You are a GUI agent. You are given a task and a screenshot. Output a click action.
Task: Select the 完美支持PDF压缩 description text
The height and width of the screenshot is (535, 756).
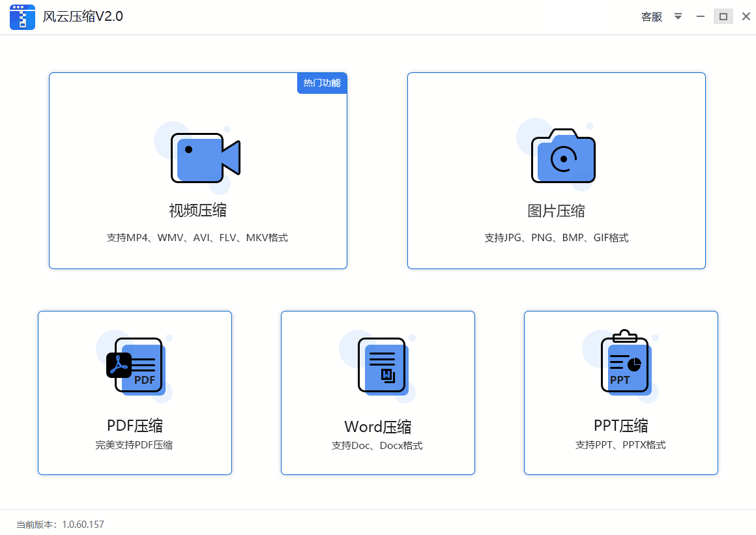(135, 445)
